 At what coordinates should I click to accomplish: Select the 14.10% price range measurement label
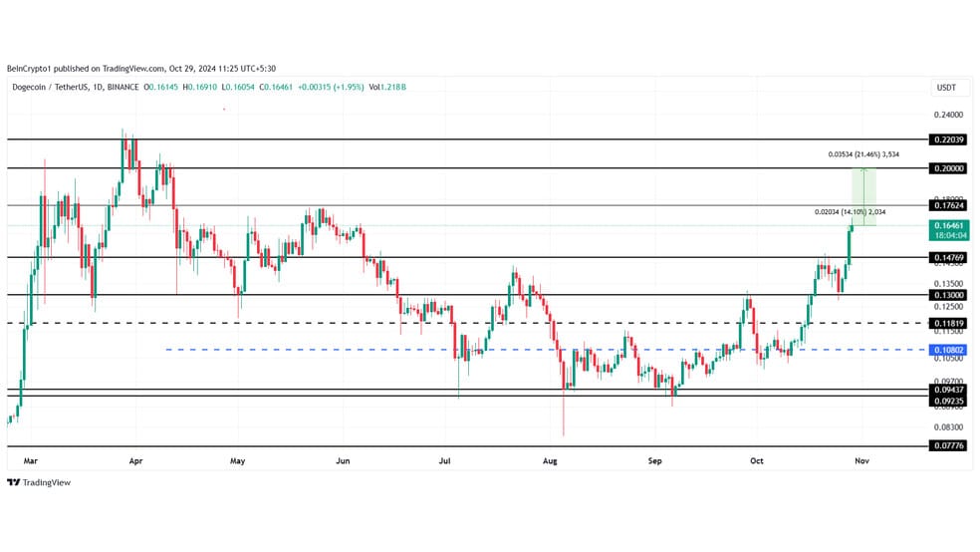850,212
